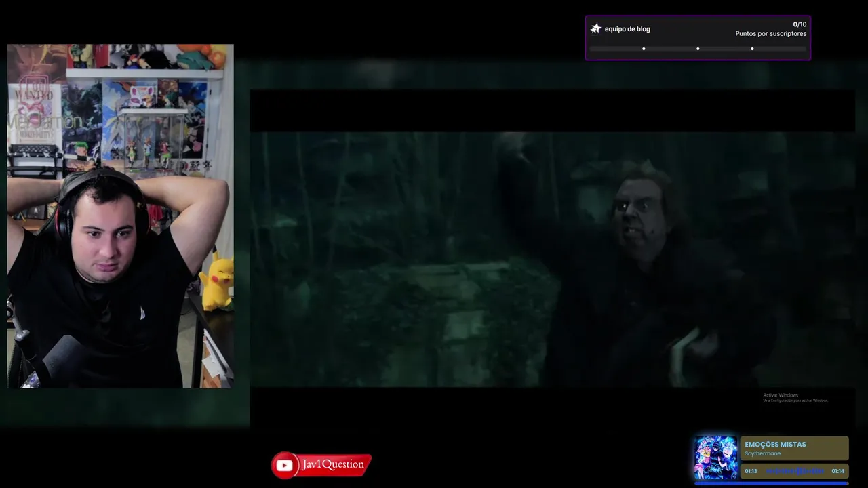Click the EMOÇÕES MISTAS song title
868x488 pixels.
click(x=775, y=445)
